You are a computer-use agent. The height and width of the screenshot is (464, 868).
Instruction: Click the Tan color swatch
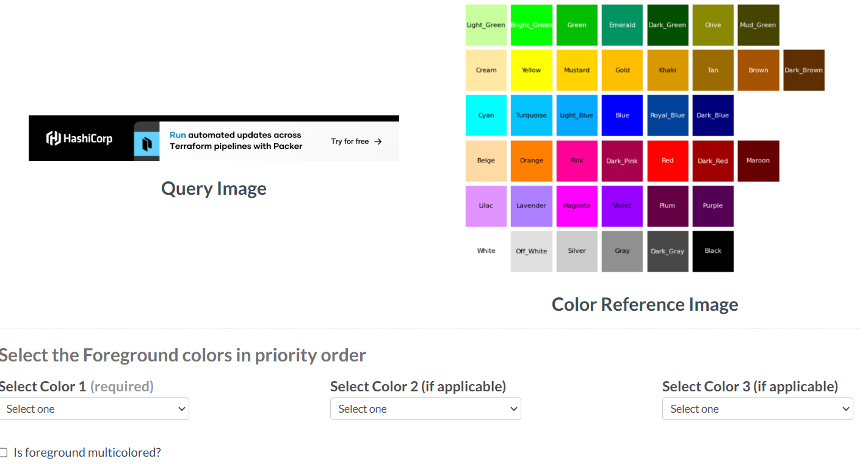coord(713,70)
